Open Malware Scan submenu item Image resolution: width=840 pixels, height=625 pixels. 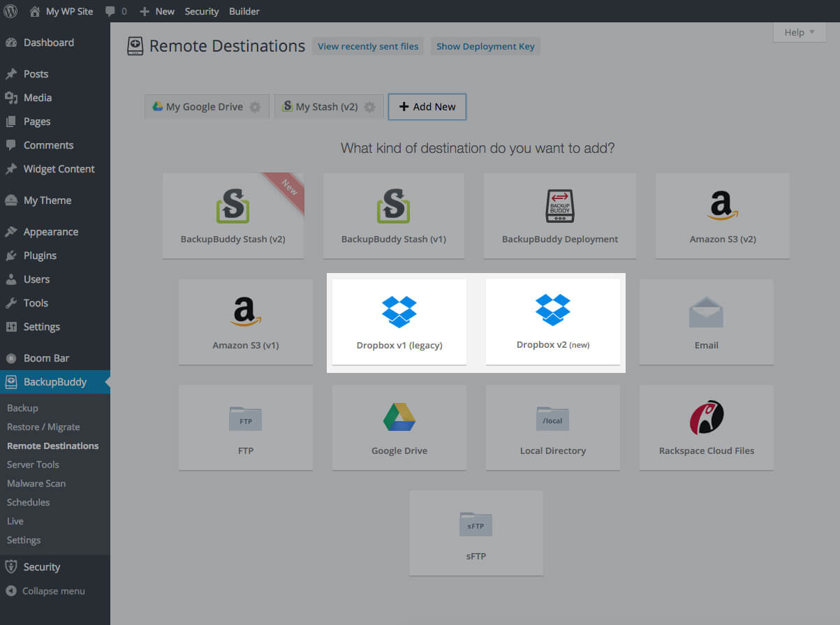[x=36, y=483]
